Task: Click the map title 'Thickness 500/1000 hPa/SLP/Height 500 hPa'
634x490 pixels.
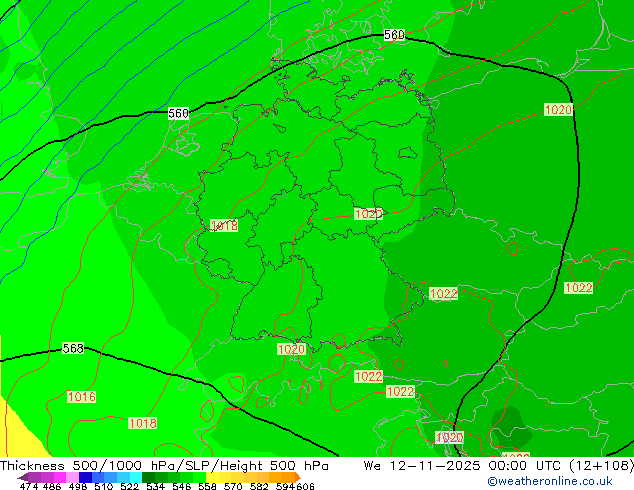Action: (164, 466)
